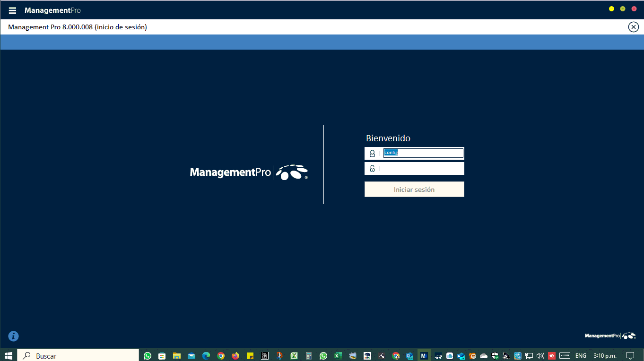Open the yellow Sticky Notes taskbar icon

click(x=250, y=356)
